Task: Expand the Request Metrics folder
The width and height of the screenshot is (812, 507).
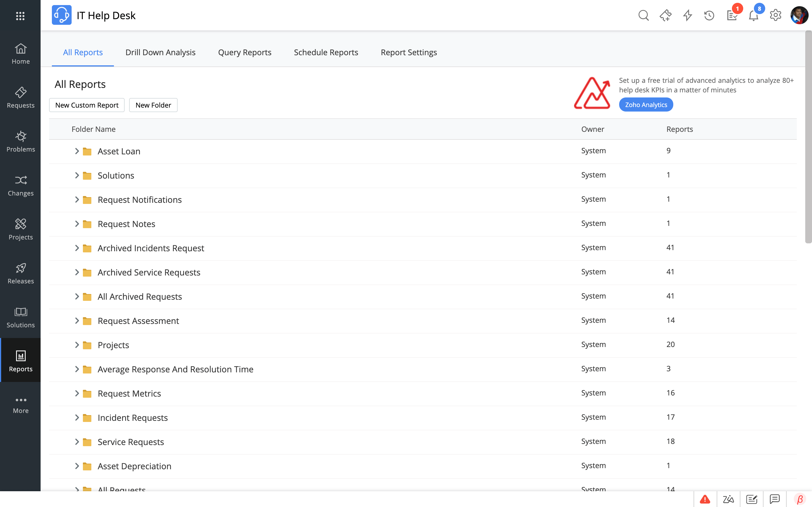Action: click(77, 393)
